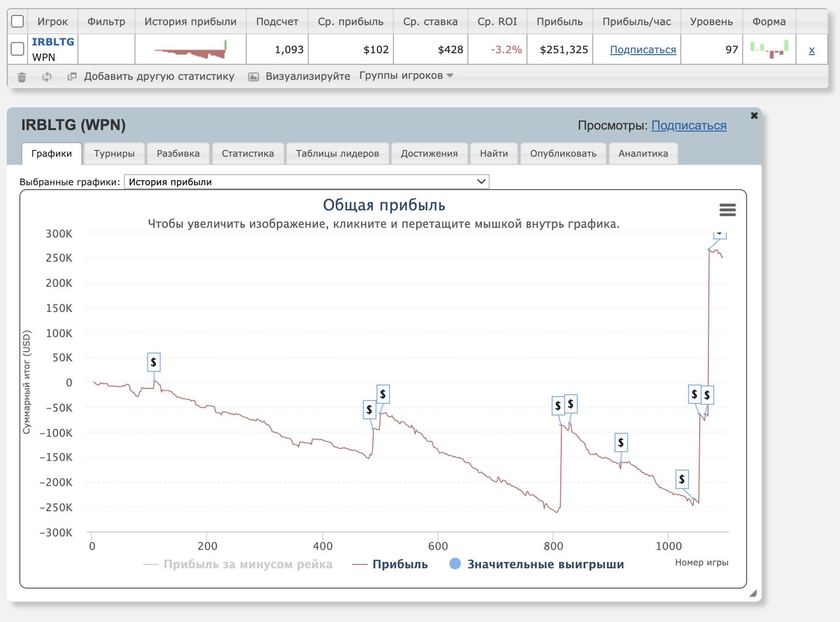Click the Форма bar chart icon

769,49
